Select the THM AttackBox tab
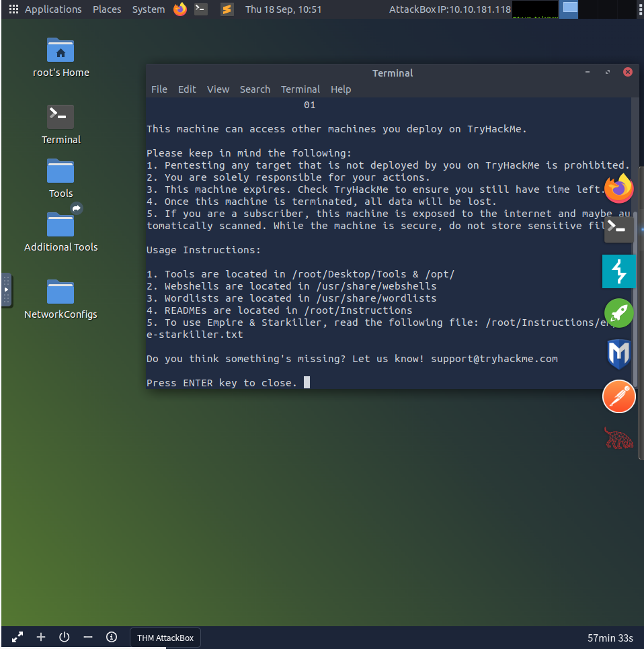Screen dimensions: 644x649 tap(165, 638)
